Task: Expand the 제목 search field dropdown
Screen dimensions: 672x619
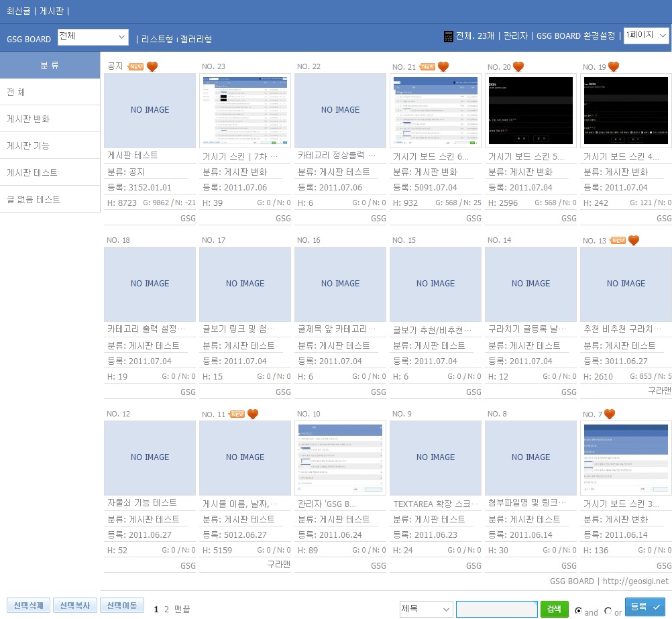Action: [426, 609]
